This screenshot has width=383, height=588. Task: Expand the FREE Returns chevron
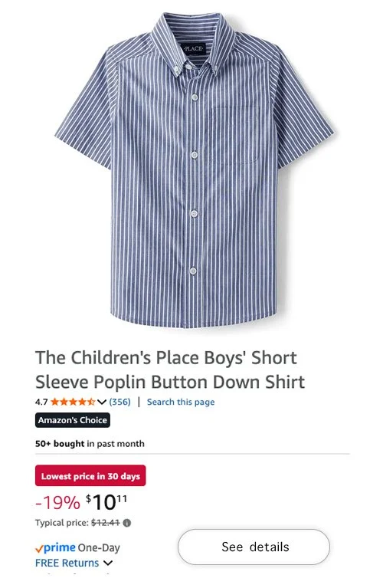pos(108,563)
